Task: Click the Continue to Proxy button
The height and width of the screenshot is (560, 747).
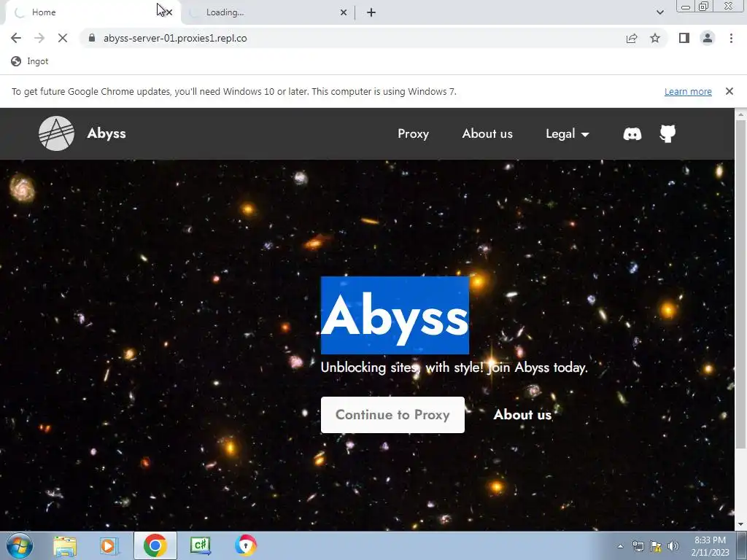Action: [x=392, y=415]
